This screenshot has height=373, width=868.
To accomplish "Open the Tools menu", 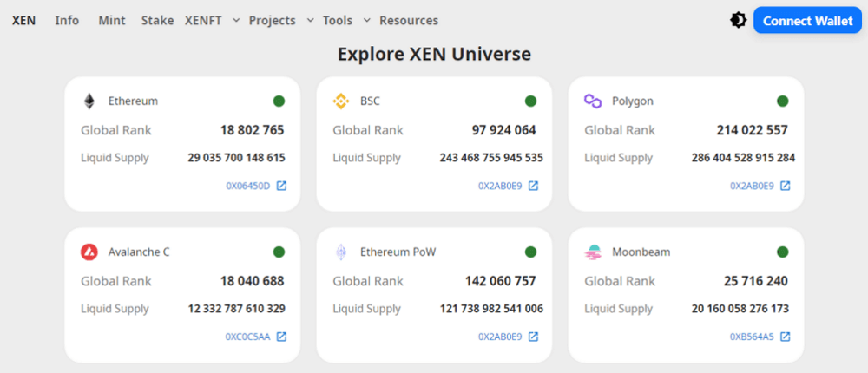I will (x=338, y=21).
